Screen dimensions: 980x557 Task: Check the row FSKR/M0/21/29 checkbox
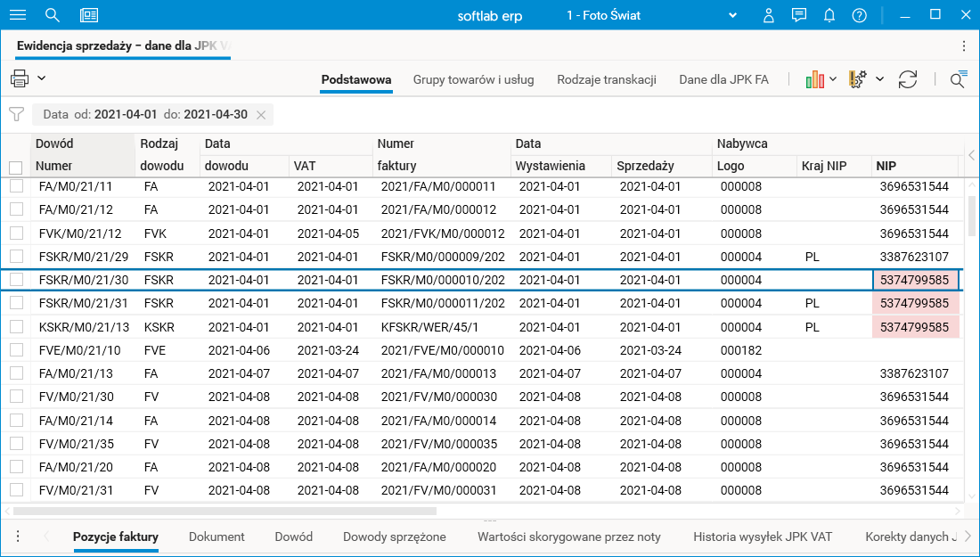16,257
